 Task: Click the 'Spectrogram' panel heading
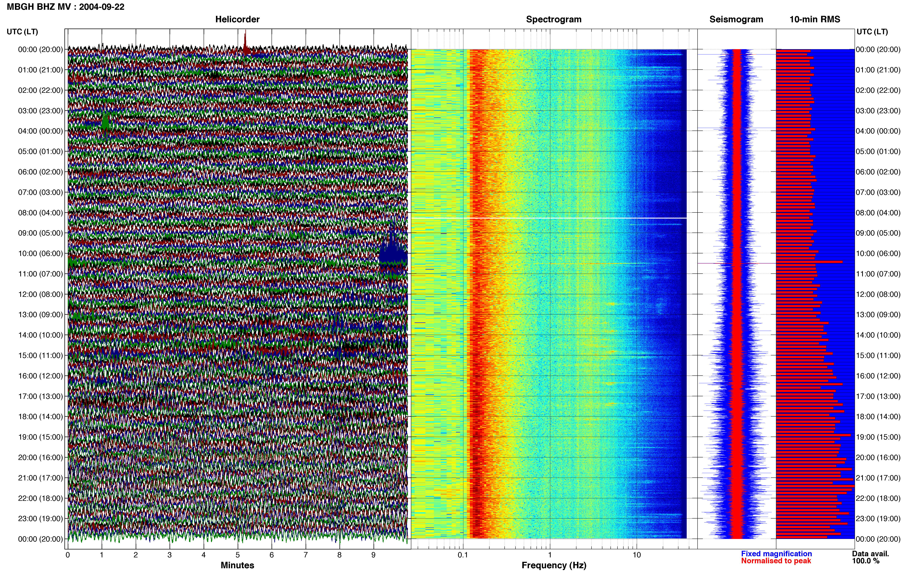(x=554, y=20)
